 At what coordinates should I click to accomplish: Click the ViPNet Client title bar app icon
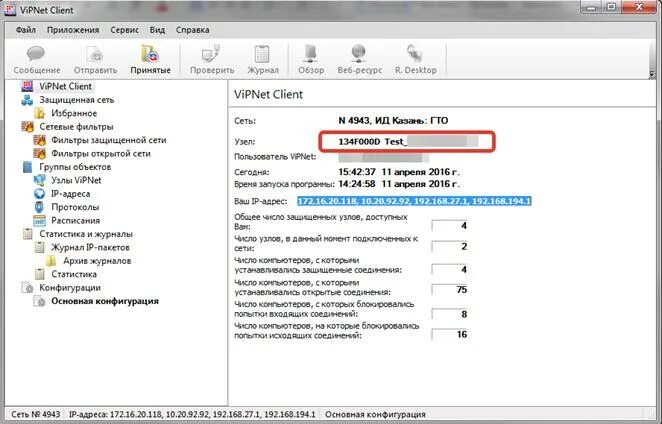tap(10, 10)
